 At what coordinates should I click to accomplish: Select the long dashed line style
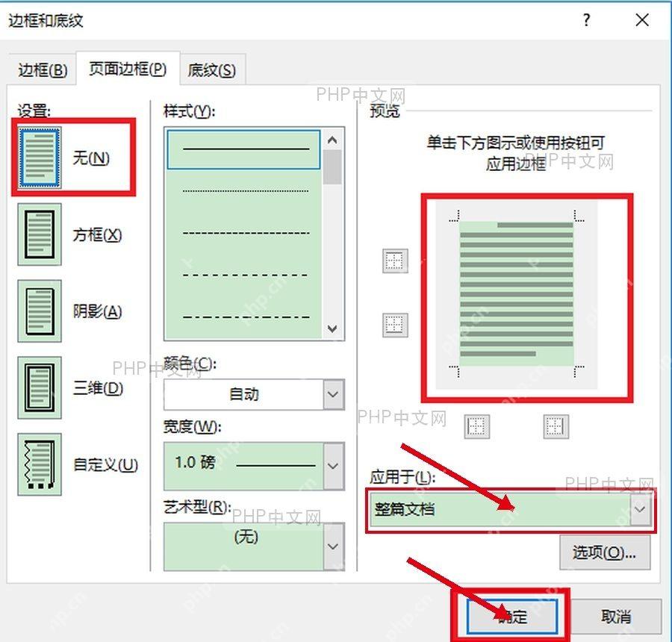pyautogui.click(x=246, y=275)
